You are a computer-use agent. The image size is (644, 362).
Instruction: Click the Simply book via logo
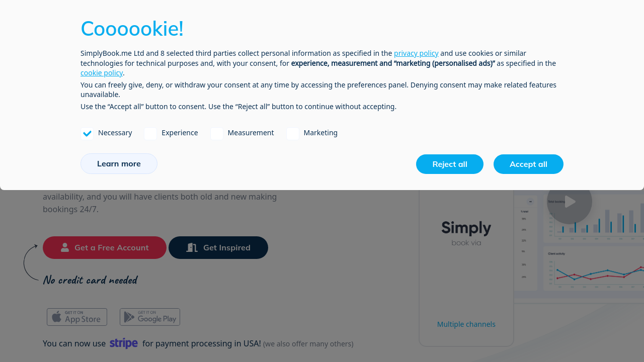[x=466, y=233]
